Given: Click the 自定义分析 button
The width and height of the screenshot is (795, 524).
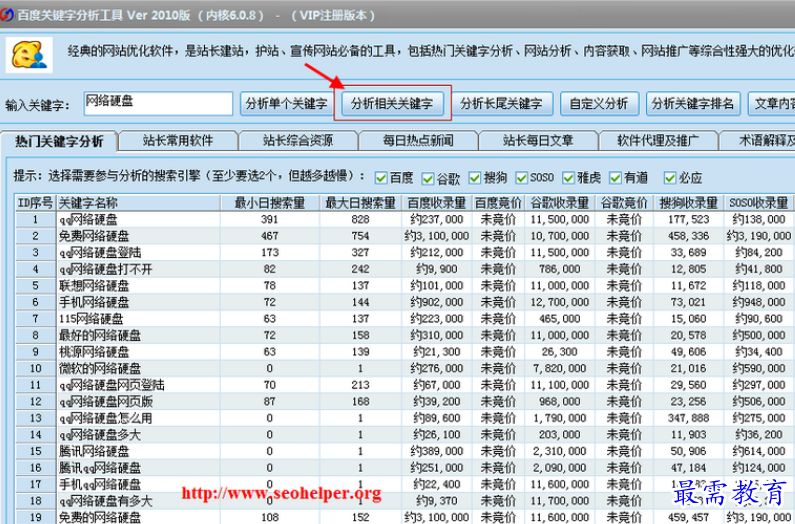Looking at the screenshot, I should [599, 104].
